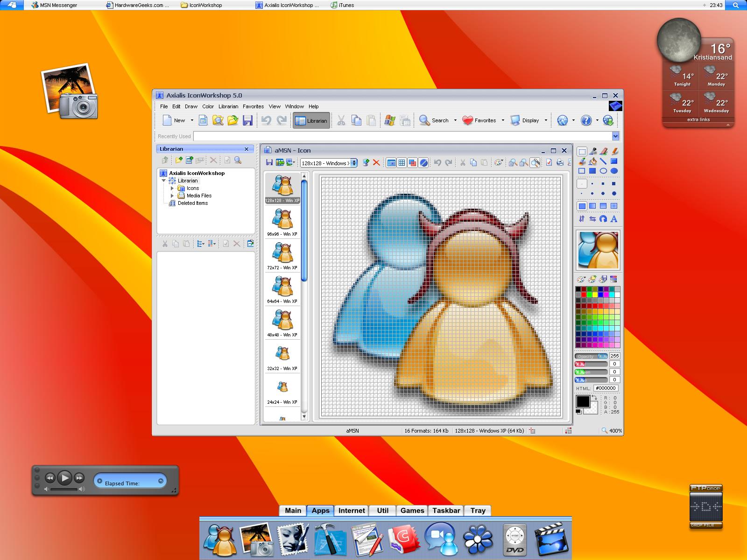Open extra links in weather widget
The width and height of the screenshot is (747, 560).
pyautogui.click(x=698, y=120)
